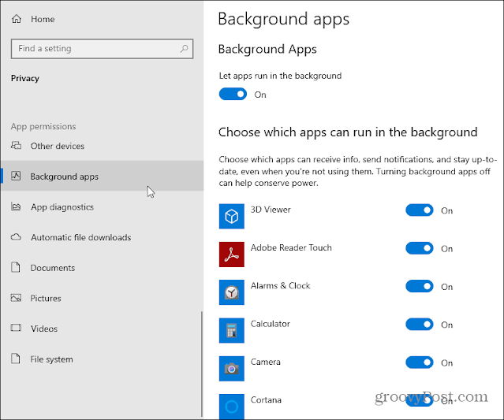Open App diagnostics settings
Screen dimensions: 504x420
tap(102, 206)
